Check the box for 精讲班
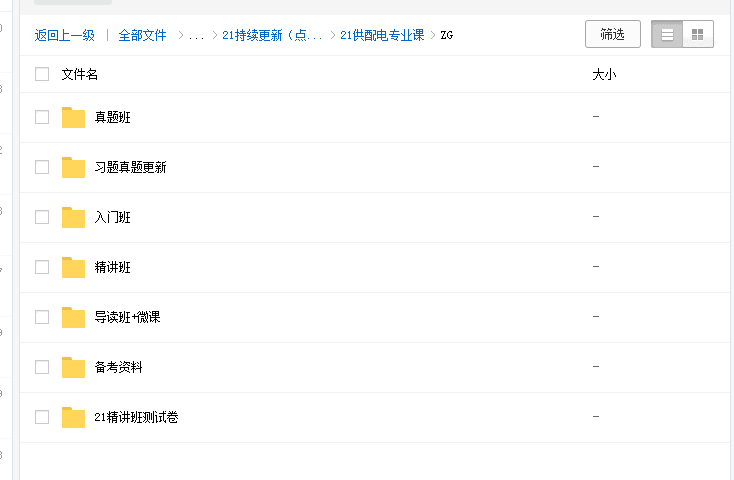The width and height of the screenshot is (734, 480). click(x=42, y=267)
